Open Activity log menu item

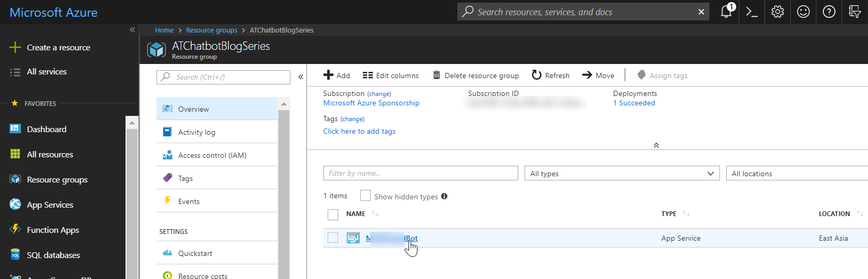tap(217, 132)
